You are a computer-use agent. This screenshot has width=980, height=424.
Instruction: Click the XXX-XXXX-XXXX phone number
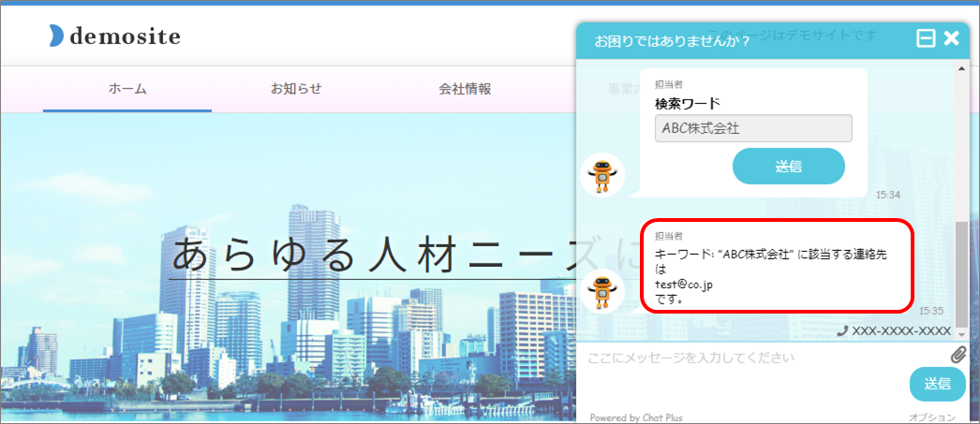coord(901,331)
